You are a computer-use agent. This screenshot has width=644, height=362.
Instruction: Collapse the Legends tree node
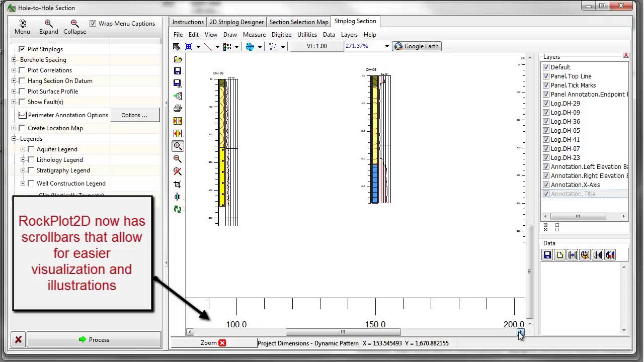pos(14,139)
